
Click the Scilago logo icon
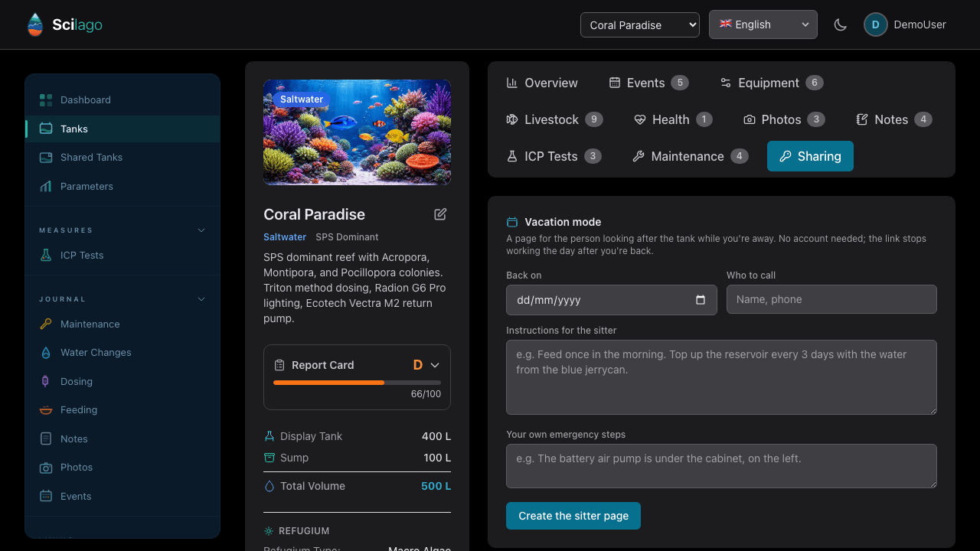pyautogui.click(x=35, y=24)
